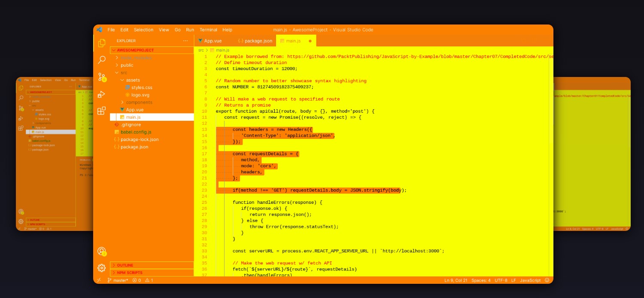Viewport: 644px width, 298px height.
Task: Switch to the App.vue editor tab
Action: pyautogui.click(x=213, y=41)
